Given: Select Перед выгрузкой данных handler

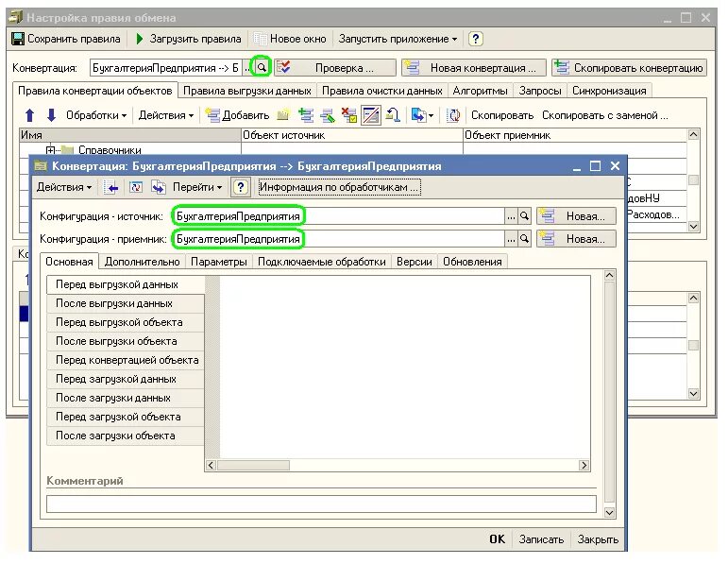Looking at the screenshot, I should (126, 284).
